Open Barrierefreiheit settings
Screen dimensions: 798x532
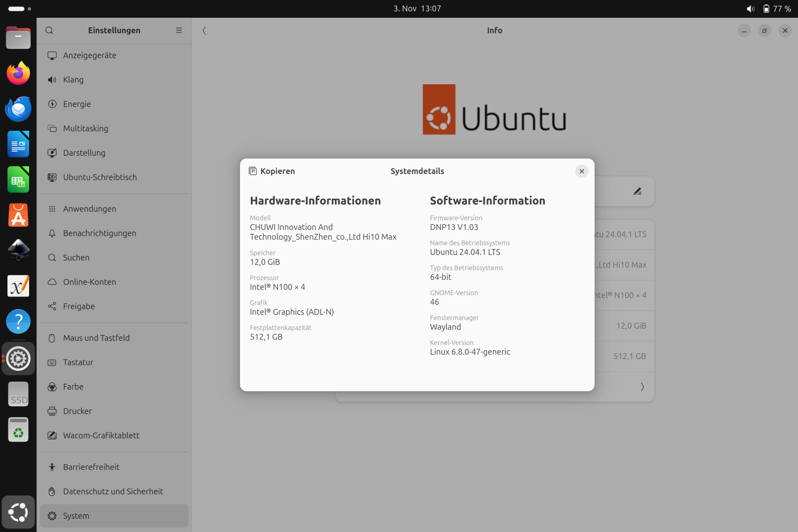114,467
